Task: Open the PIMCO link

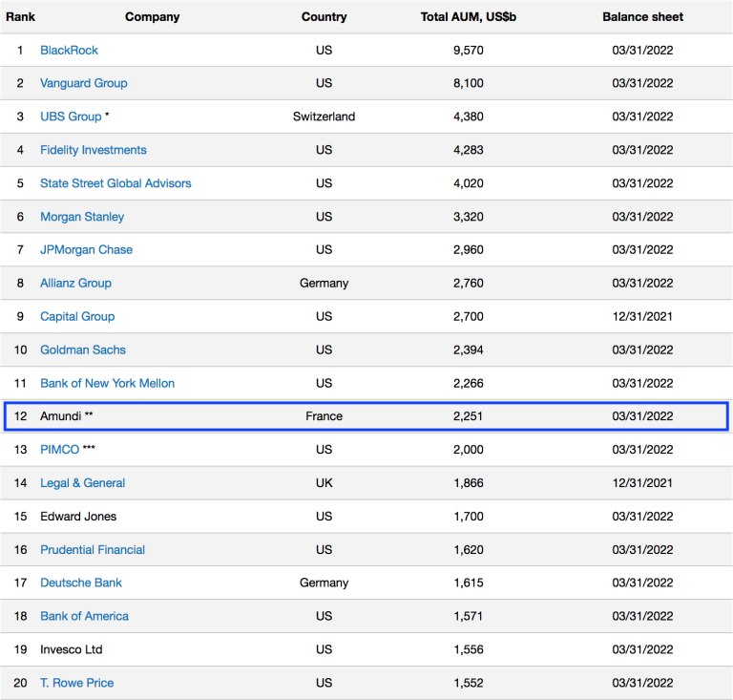Action: [x=59, y=450]
